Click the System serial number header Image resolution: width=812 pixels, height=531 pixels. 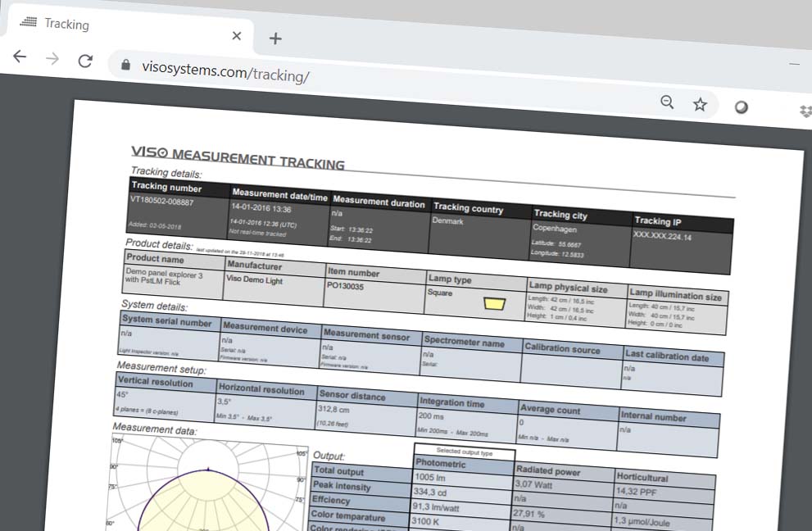167,321
